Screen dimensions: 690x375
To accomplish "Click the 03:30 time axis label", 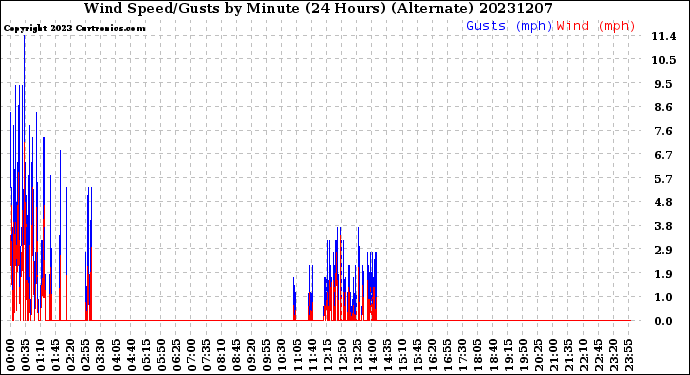I will [101, 355].
